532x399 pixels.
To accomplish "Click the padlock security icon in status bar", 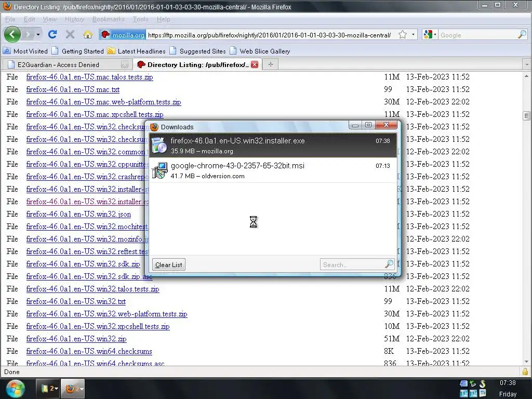I will (x=525, y=372).
